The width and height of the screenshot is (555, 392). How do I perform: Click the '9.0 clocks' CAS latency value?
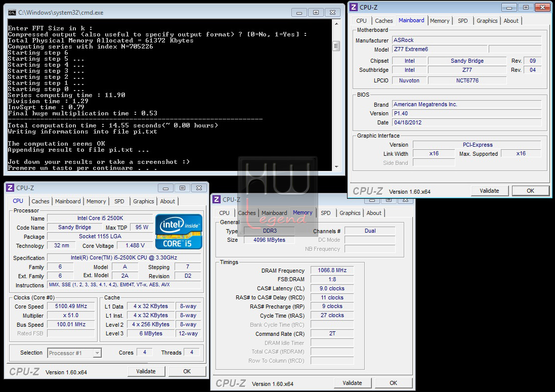coord(332,288)
